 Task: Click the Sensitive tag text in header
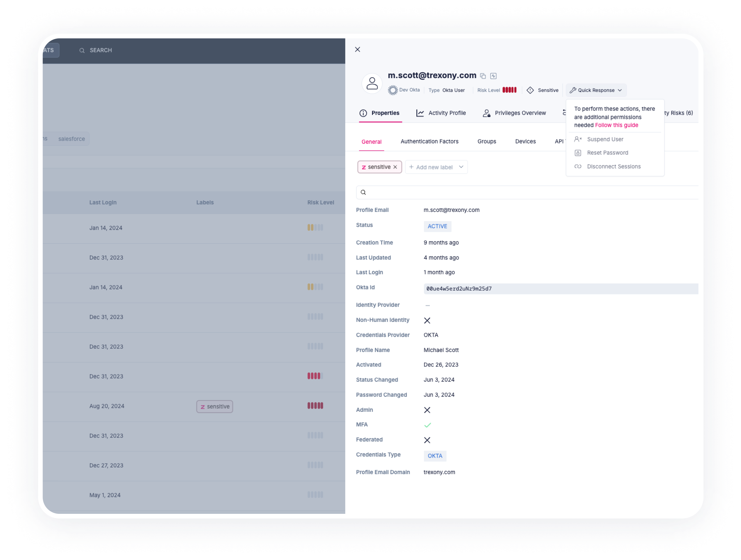tap(548, 90)
